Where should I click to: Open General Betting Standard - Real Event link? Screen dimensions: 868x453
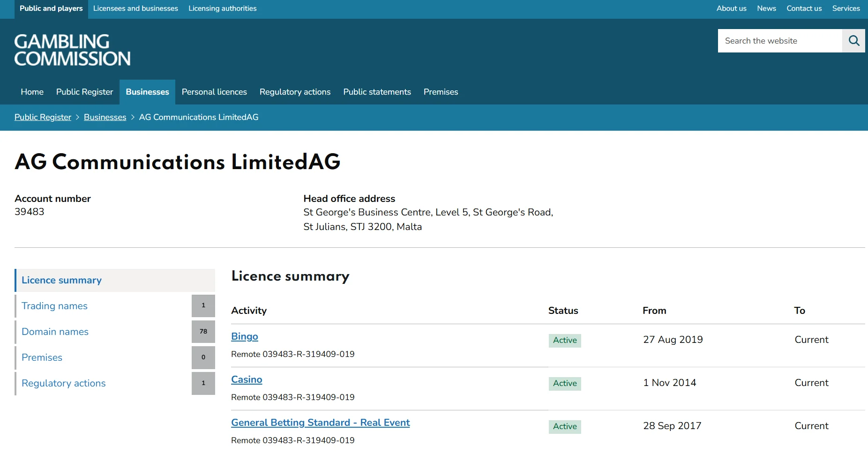[x=321, y=423]
